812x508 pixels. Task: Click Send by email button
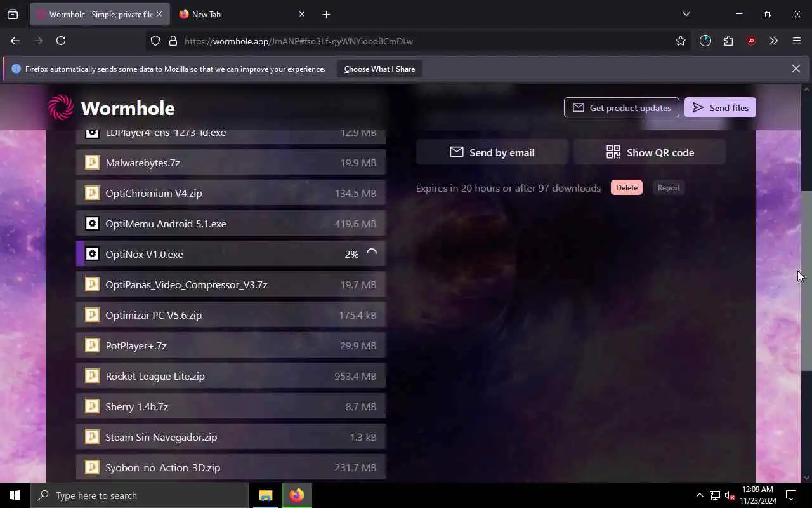492,152
